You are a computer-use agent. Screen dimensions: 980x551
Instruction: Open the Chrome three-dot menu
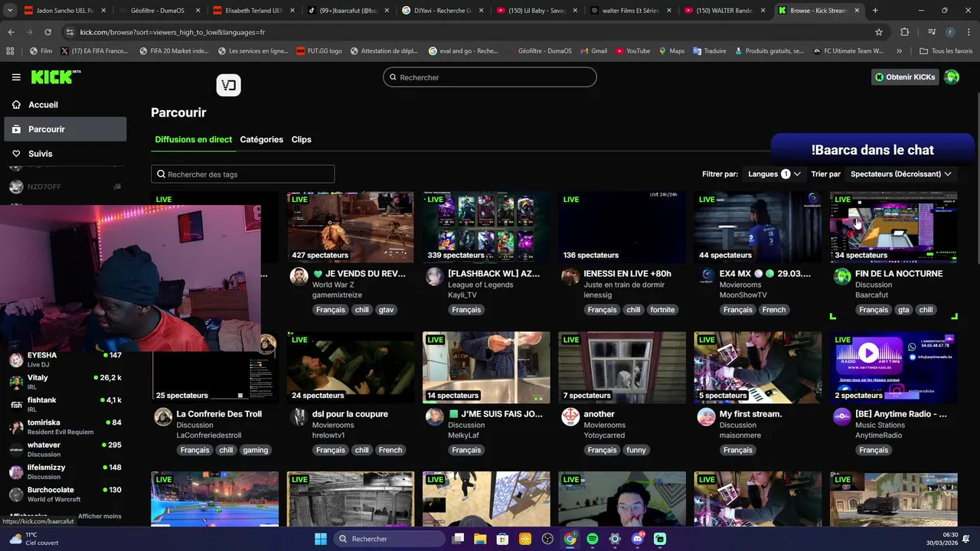(969, 32)
